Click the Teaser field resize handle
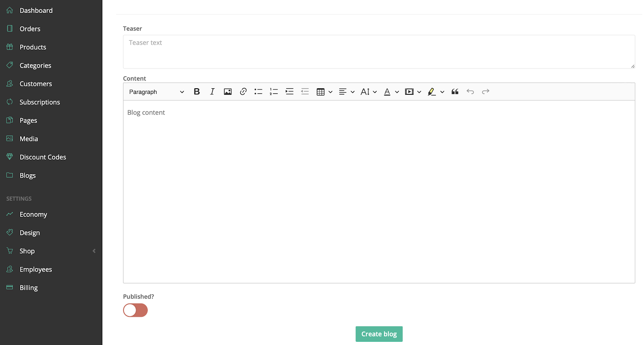 click(x=633, y=66)
